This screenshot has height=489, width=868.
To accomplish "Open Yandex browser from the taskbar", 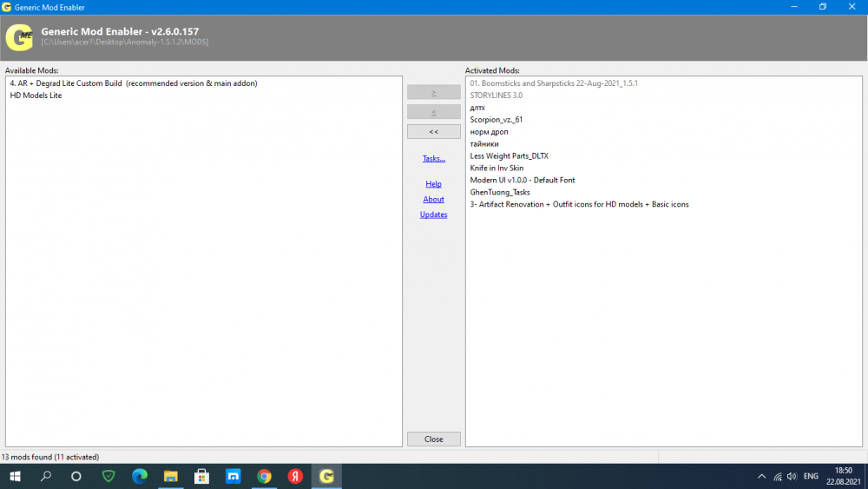I will point(295,476).
